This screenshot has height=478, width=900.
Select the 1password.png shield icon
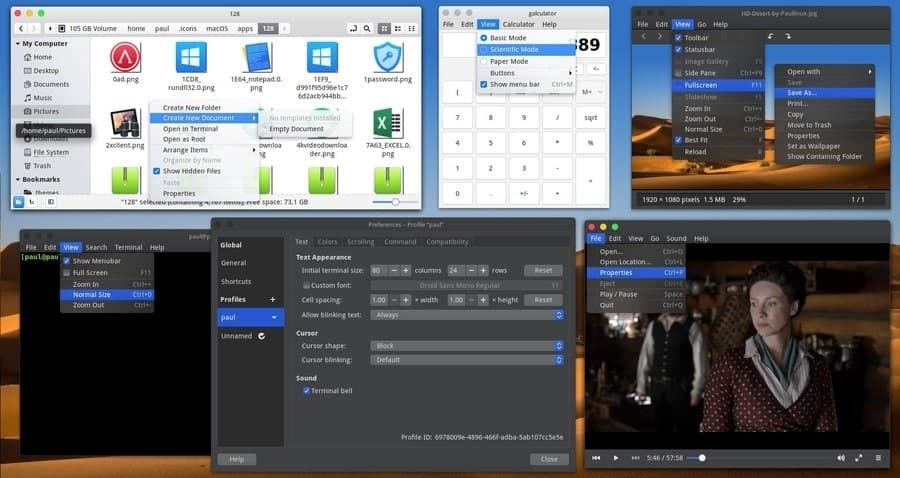pyautogui.click(x=387, y=57)
